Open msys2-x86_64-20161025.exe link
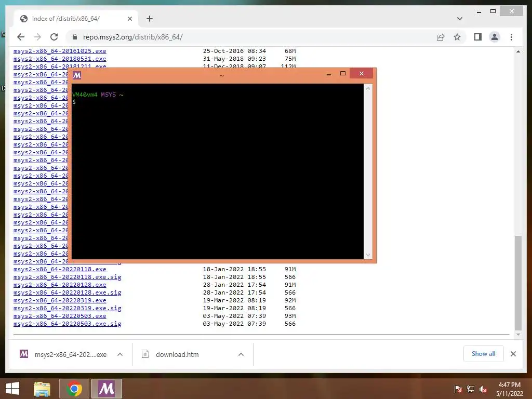The height and width of the screenshot is (399, 532). pyautogui.click(x=60, y=51)
